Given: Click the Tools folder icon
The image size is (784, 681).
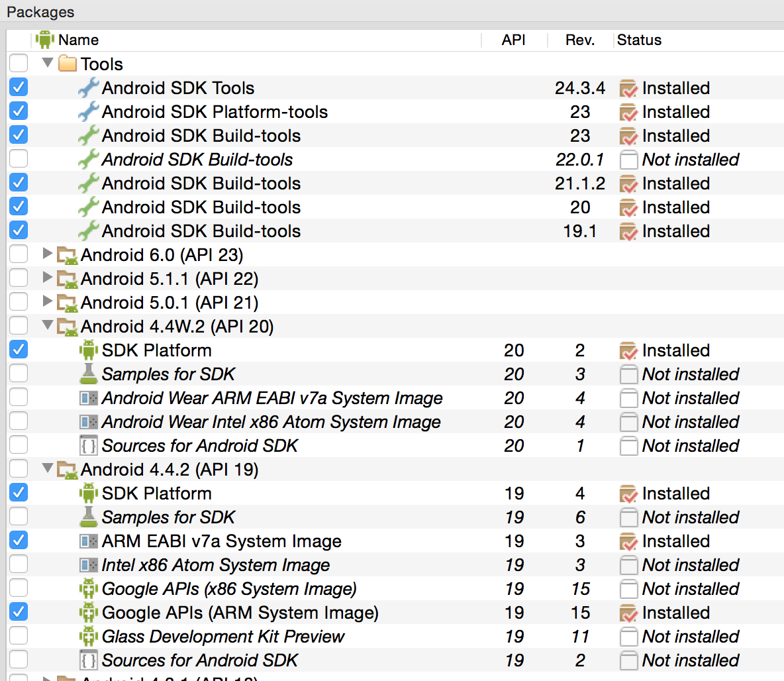Looking at the screenshot, I should pos(68,64).
